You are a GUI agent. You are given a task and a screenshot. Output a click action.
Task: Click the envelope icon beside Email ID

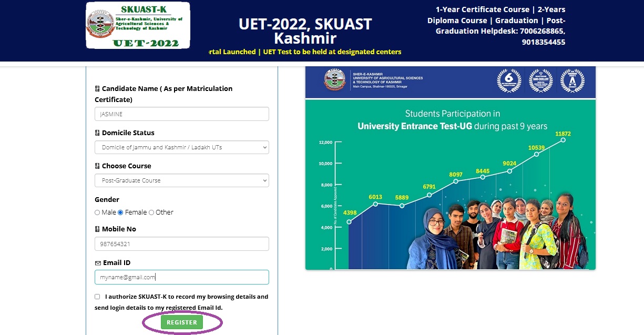(98, 263)
